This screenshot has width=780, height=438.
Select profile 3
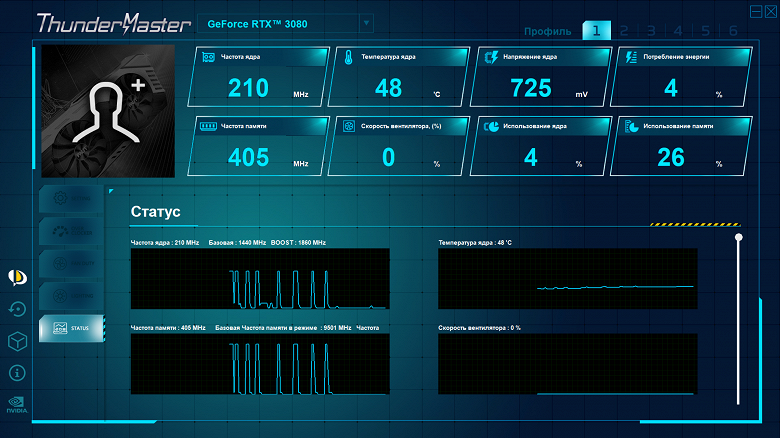click(x=651, y=31)
